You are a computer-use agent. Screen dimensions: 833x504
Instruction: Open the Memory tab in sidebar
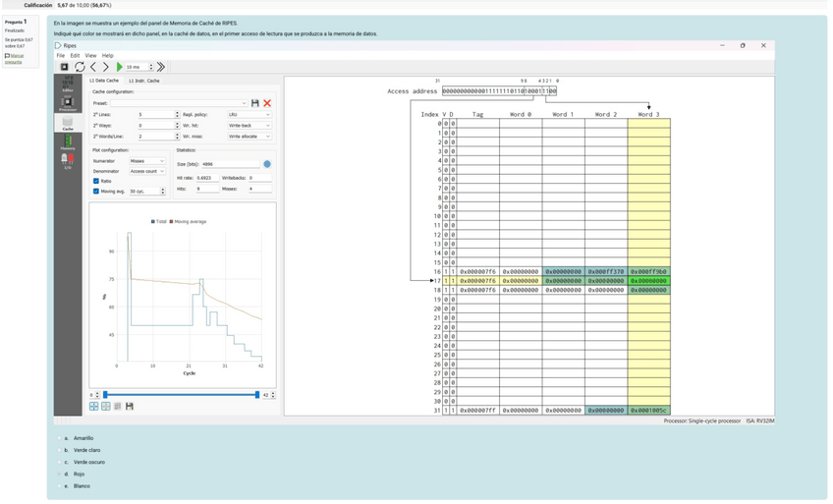68,142
